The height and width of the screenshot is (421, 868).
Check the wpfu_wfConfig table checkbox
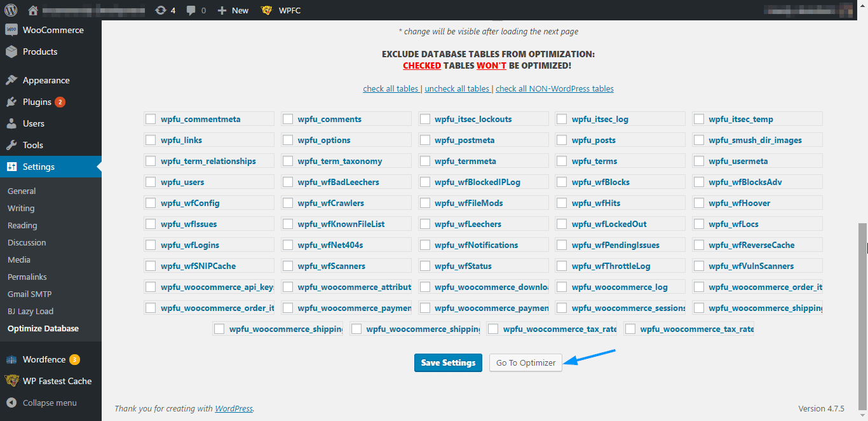click(151, 203)
